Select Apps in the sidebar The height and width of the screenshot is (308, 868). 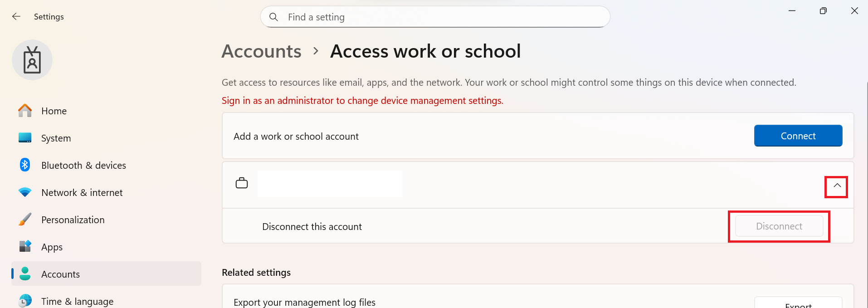[106, 247]
